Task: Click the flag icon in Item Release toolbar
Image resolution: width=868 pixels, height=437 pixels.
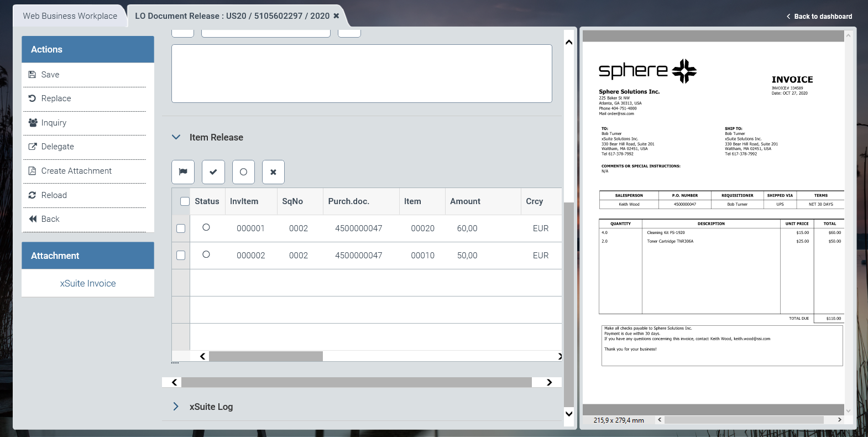Action: pyautogui.click(x=183, y=172)
